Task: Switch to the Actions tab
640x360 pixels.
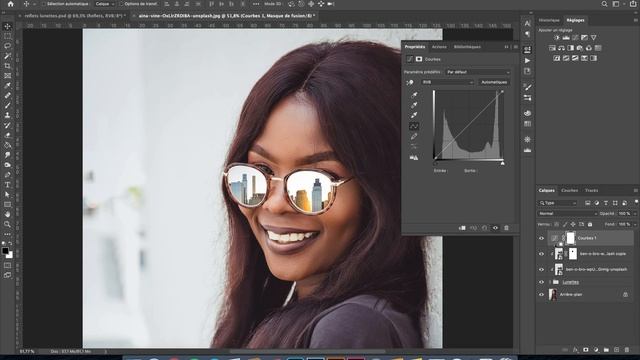Action: [439, 47]
